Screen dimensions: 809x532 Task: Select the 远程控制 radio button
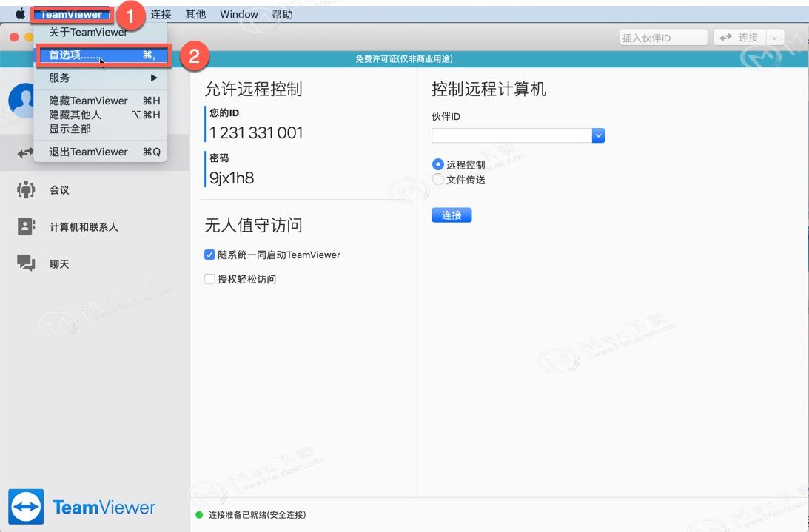pos(438,164)
